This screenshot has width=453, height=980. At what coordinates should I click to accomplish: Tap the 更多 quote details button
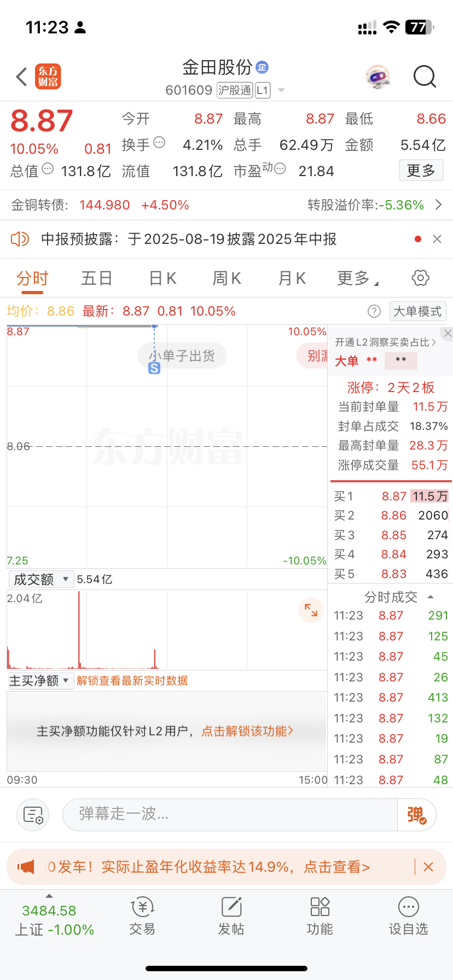pyautogui.click(x=421, y=171)
